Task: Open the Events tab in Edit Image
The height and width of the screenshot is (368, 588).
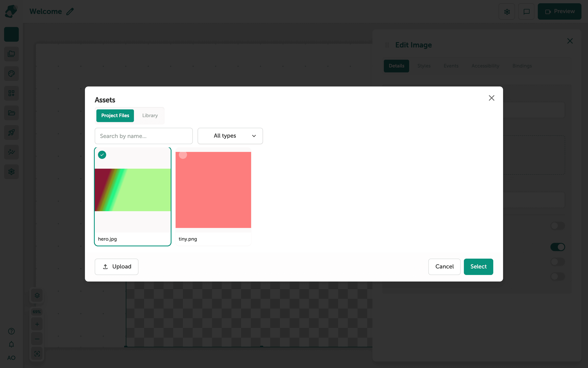Action: tap(451, 66)
